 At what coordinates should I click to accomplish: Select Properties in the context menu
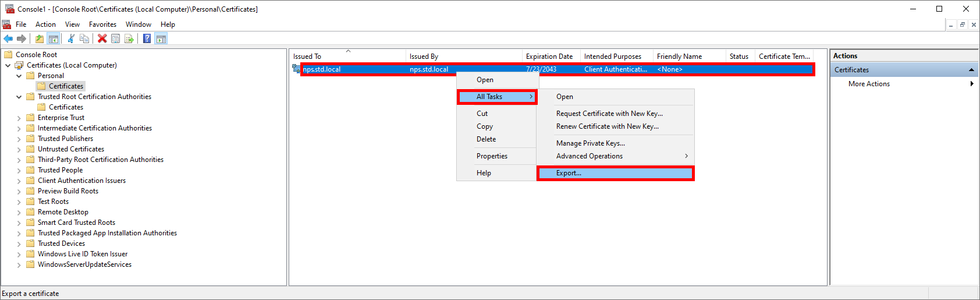[x=492, y=156]
